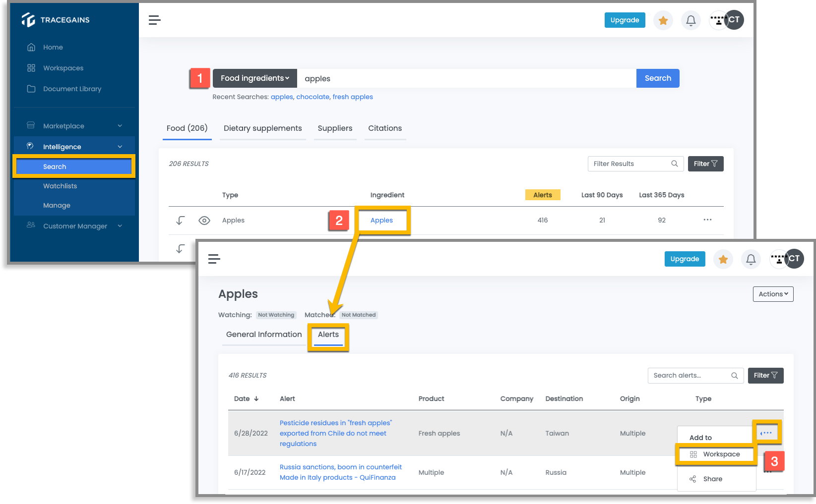Screen dimensions: 816x504
Task: Switch to the Food (206) tab
Action: (x=187, y=128)
